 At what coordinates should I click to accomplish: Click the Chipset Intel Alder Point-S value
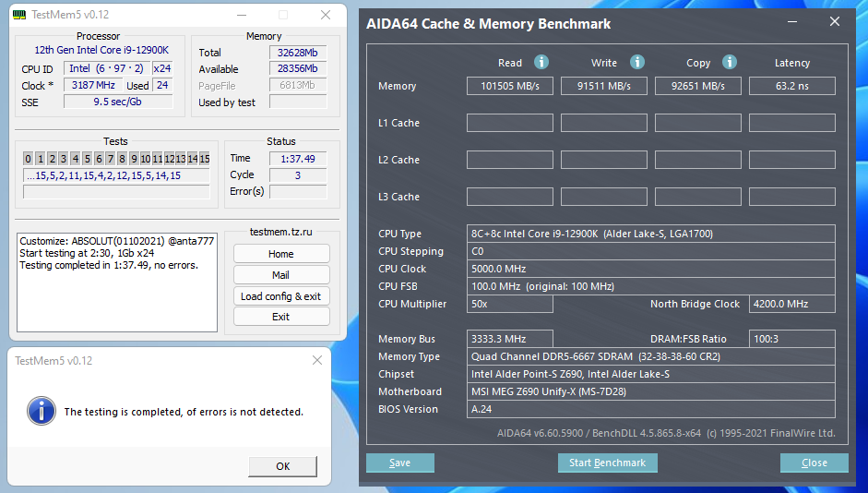[651, 374]
